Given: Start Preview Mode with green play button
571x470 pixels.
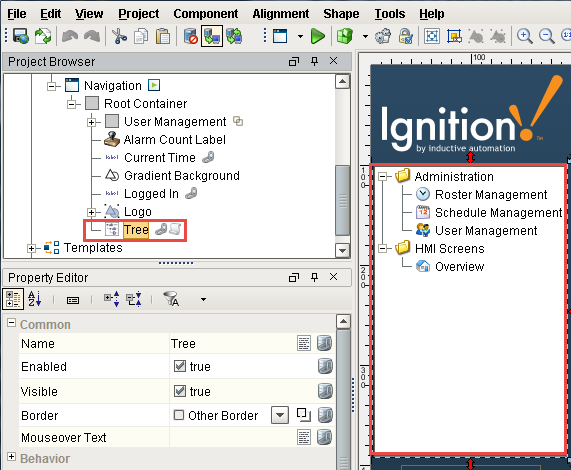Looking at the screenshot, I should click(x=318, y=36).
